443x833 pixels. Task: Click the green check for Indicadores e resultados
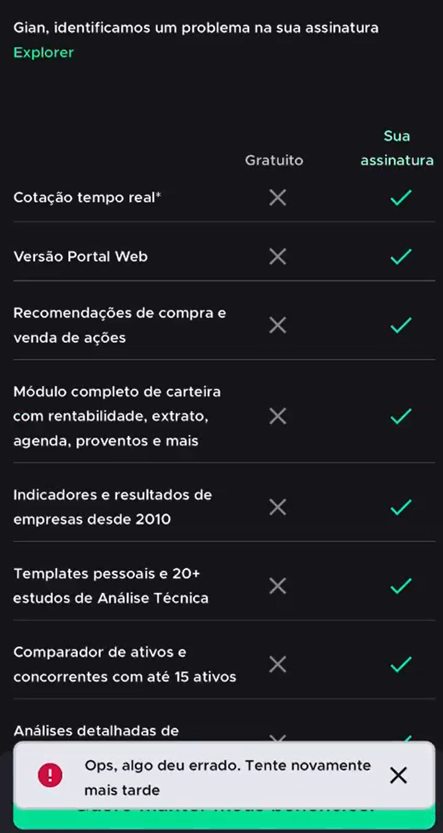(x=401, y=507)
